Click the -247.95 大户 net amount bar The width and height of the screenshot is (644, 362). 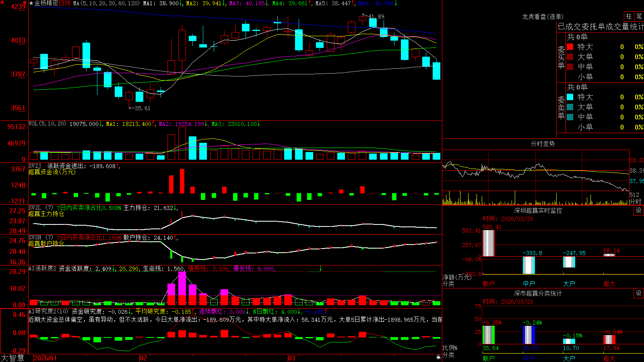coord(569,262)
